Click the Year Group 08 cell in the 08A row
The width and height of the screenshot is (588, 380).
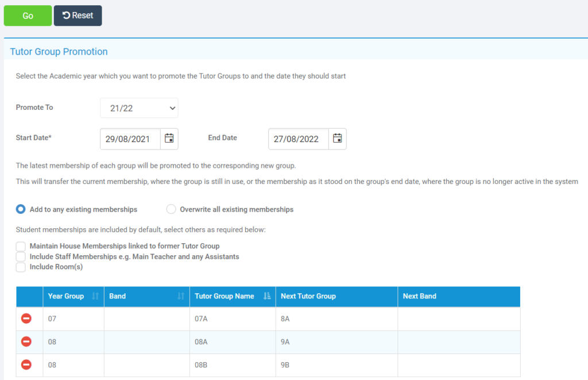pyautogui.click(x=73, y=342)
